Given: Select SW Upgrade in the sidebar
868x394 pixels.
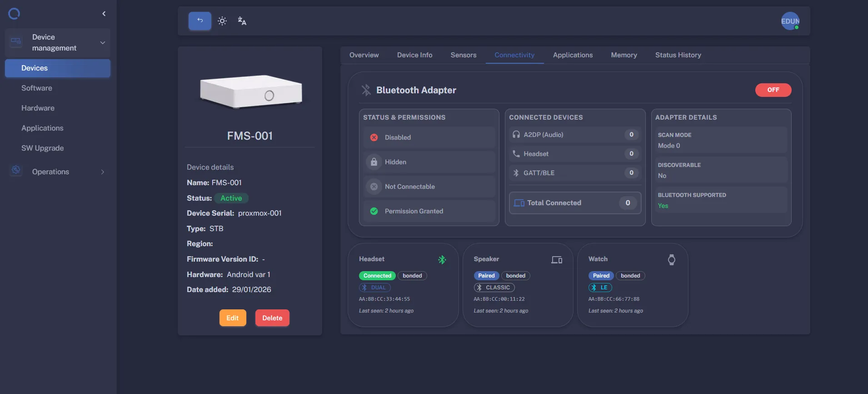Looking at the screenshot, I should pyautogui.click(x=42, y=148).
